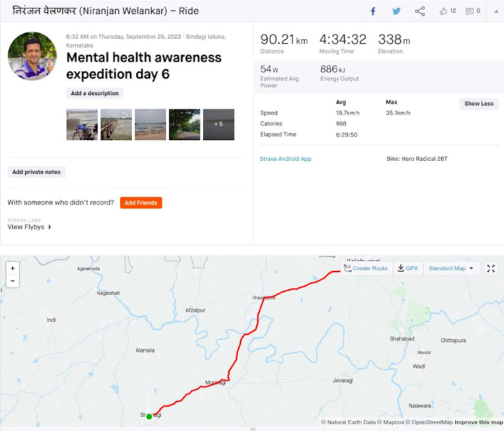Image resolution: width=504 pixels, height=431 pixels.
Task: Zoom out of the map
Action: pos(13,280)
